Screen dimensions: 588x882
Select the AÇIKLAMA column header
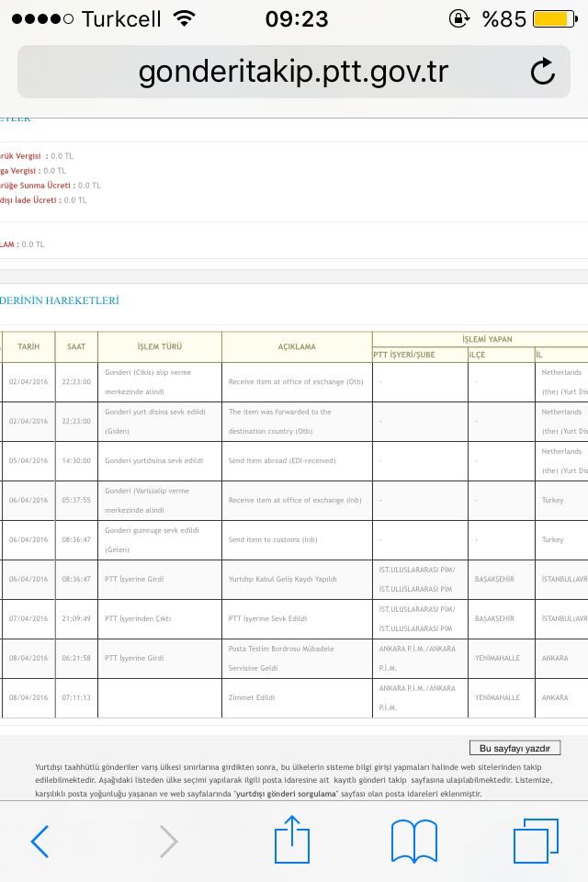pos(297,346)
